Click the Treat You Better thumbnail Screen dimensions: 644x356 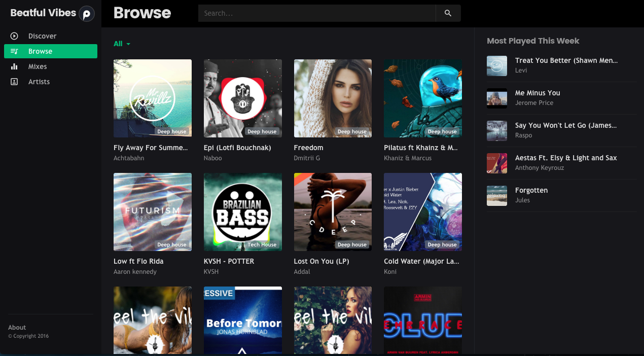pyautogui.click(x=496, y=66)
